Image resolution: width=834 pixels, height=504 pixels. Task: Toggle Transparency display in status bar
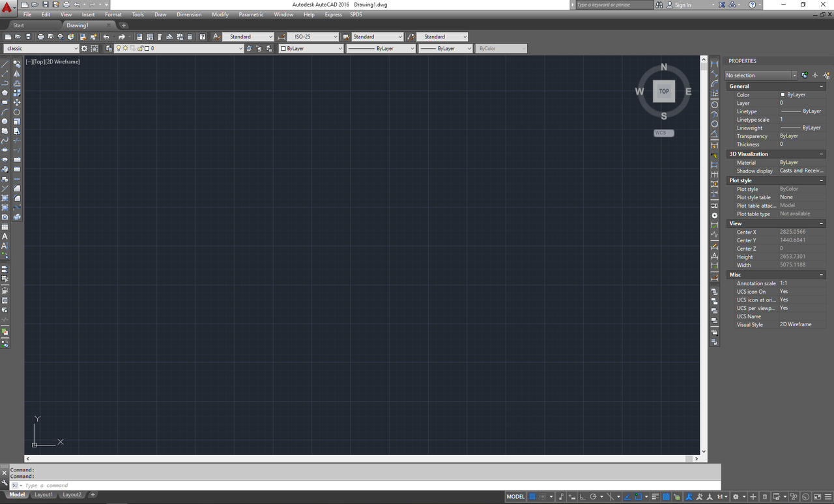pos(666,496)
